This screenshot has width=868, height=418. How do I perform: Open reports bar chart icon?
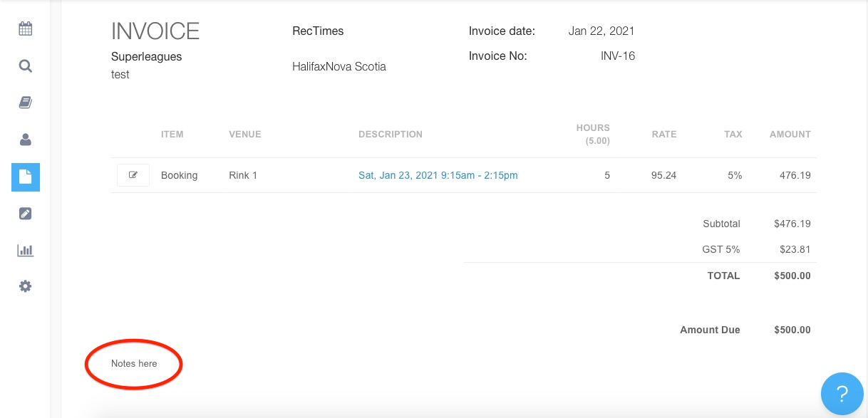coord(26,251)
